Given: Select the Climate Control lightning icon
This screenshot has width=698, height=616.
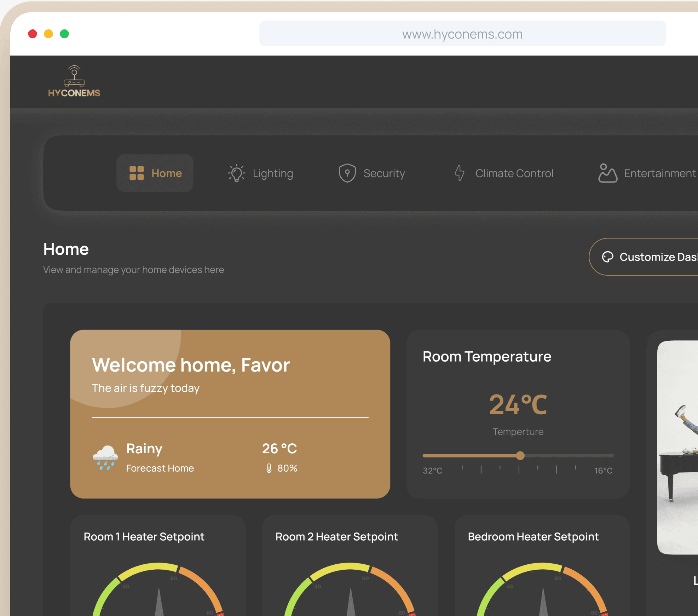Looking at the screenshot, I should tap(459, 173).
